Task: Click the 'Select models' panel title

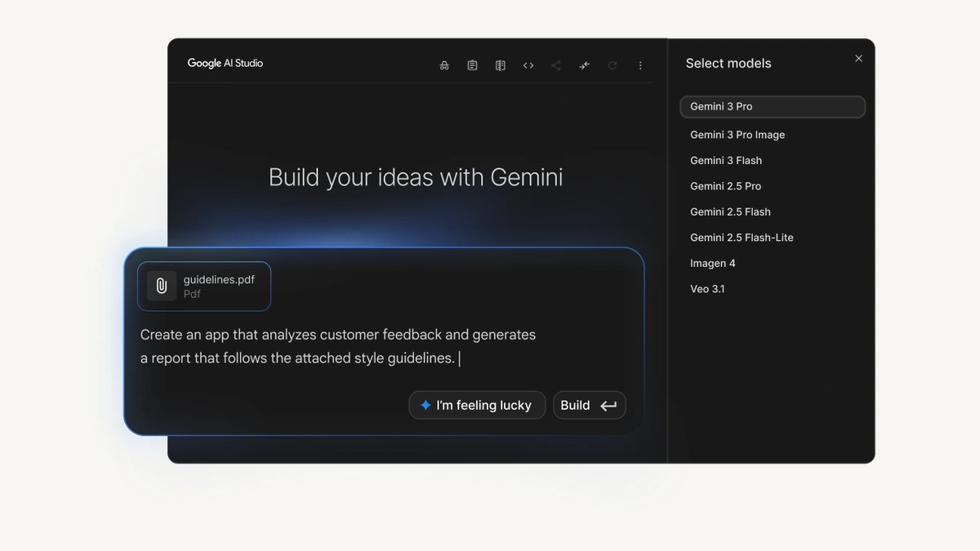Action: click(x=728, y=64)
